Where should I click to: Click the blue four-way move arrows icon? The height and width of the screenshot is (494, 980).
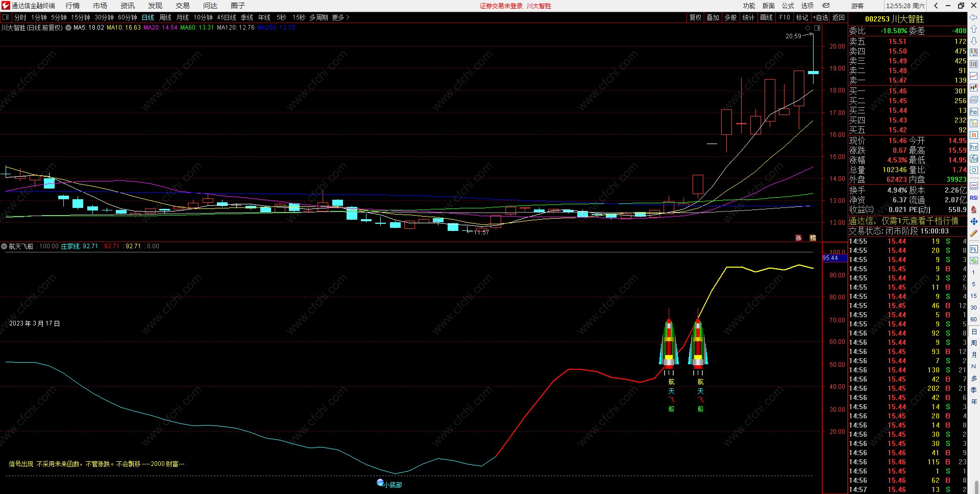(974, 221)
